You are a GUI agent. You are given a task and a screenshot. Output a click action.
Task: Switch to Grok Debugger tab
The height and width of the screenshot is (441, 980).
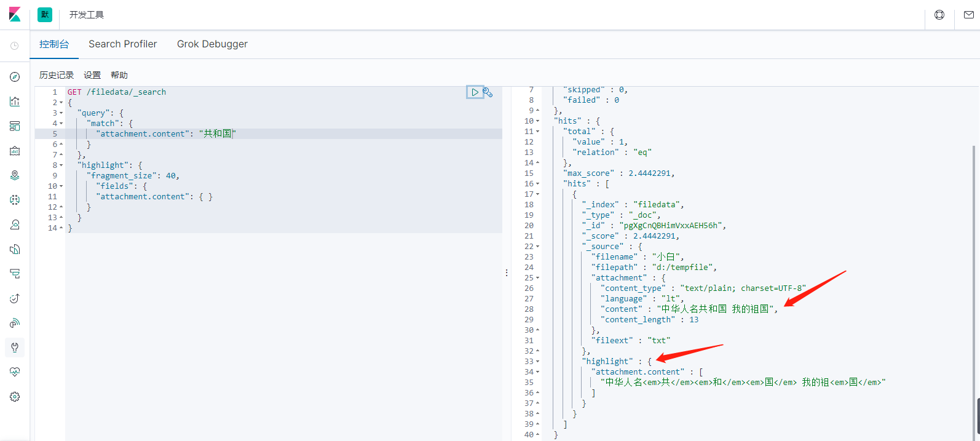212,44
